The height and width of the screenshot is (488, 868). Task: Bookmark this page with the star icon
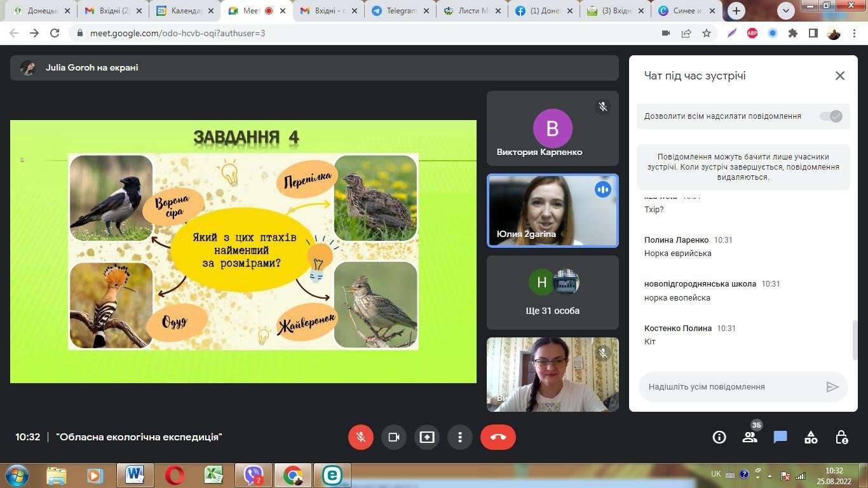coord(707,33)
